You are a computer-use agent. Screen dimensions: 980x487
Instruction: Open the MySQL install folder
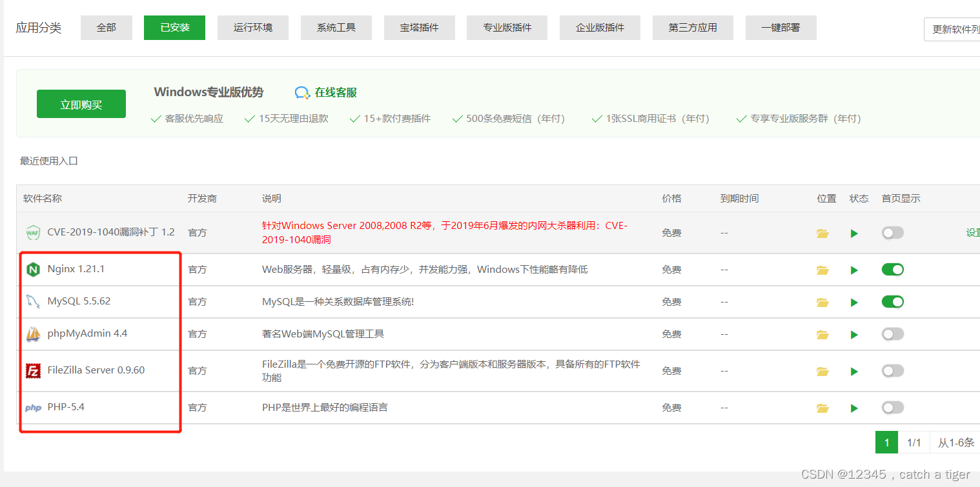click(822, 303)
